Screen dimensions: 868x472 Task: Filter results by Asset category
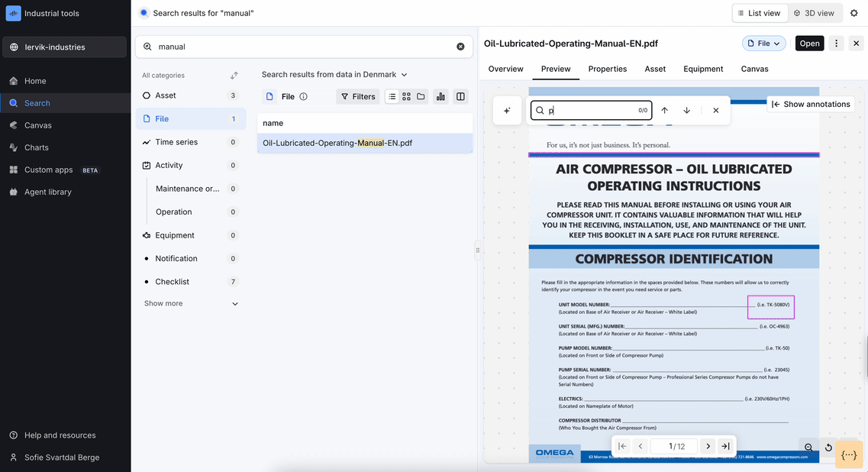click(x=191, y=95)
